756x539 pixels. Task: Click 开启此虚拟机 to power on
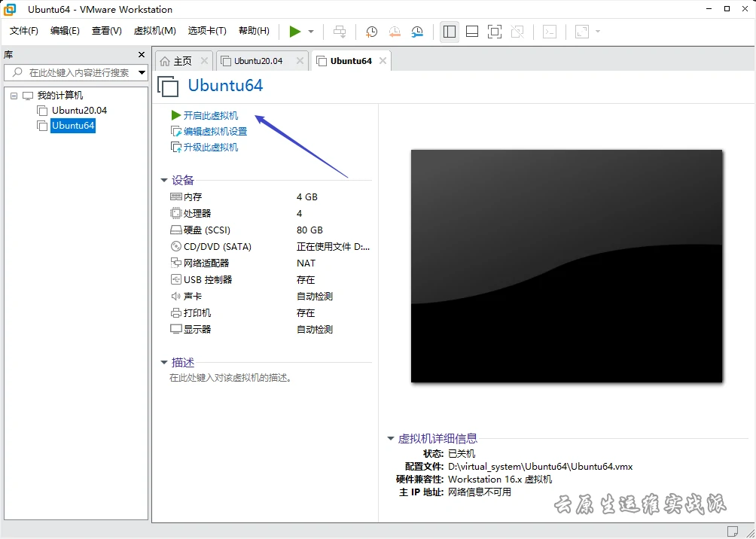pos(211,116)
